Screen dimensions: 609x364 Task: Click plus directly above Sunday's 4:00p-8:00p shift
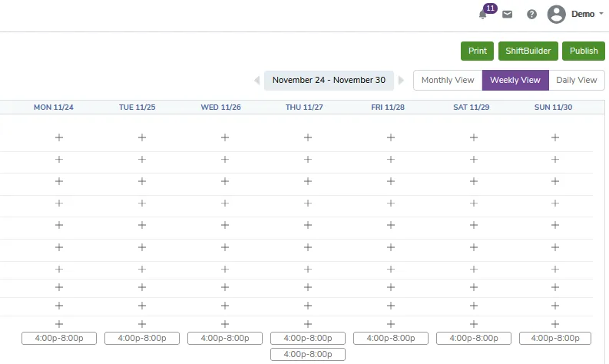click(555, 324)
